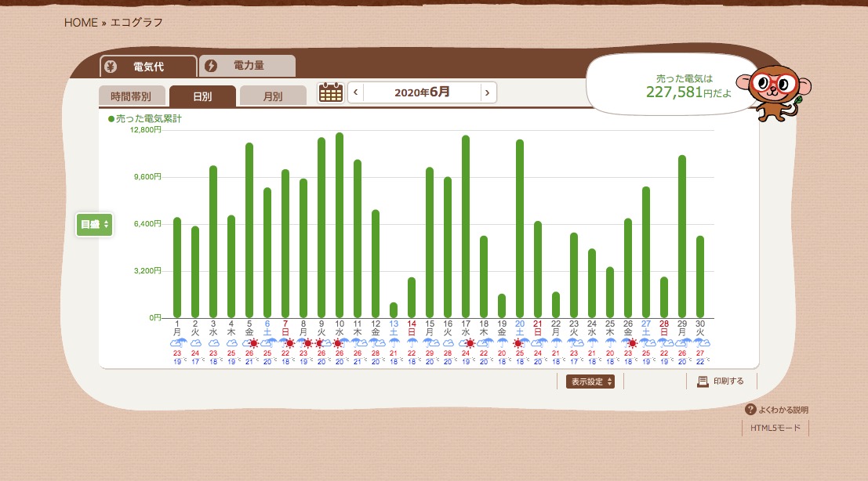Switch to 電気代 tab

point(148,67)
